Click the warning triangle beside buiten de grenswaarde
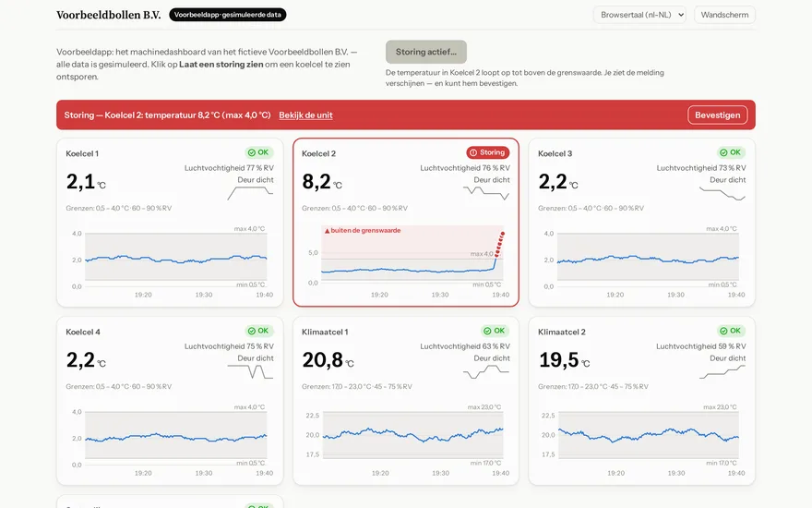 coord(327,231)
